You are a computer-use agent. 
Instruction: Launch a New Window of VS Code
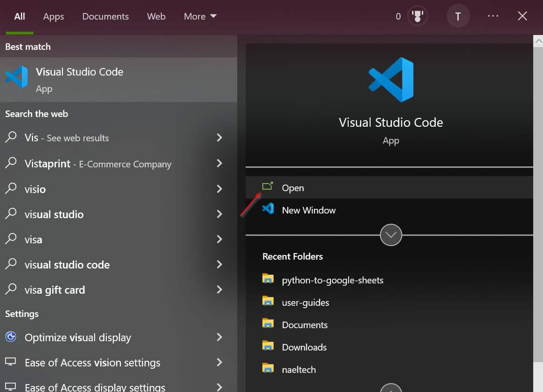(x=389, y=210)
